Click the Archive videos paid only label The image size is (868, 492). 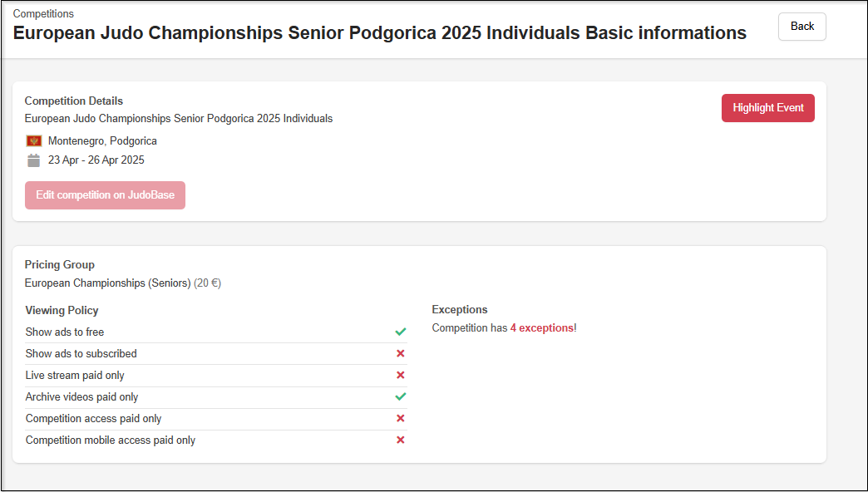[x=82, y=397]
